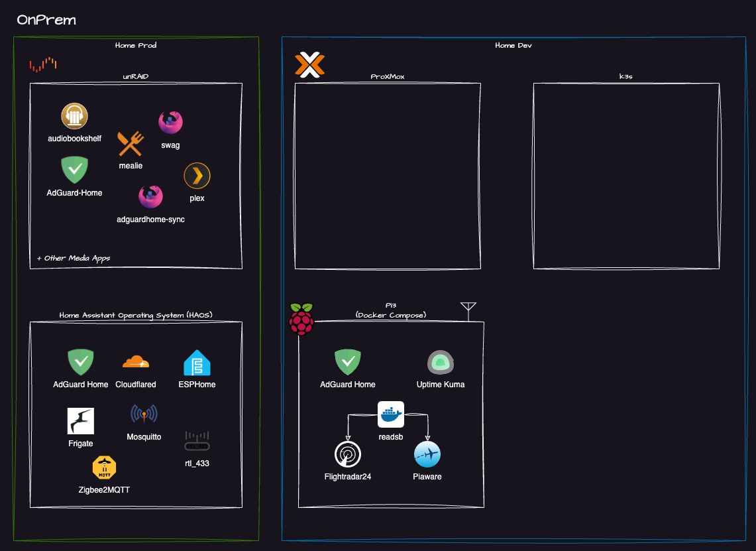
Task: Click the AdGuard-Home shield in unRAID
Action: 75,170
